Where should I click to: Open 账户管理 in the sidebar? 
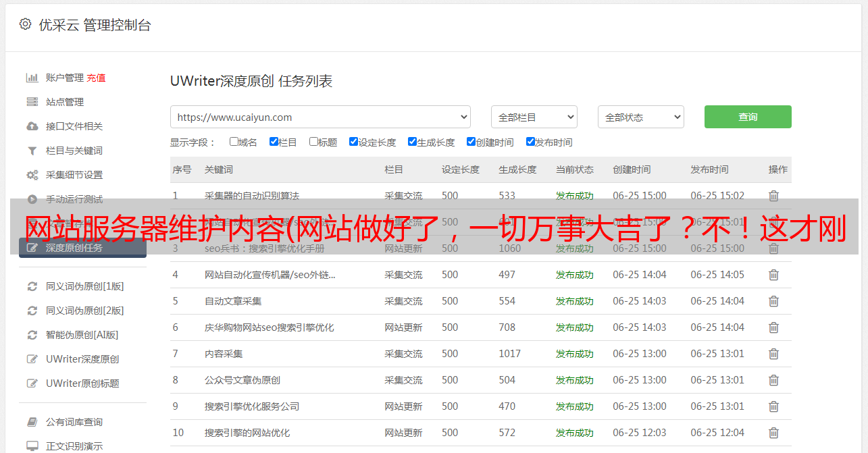coord(65,78)
